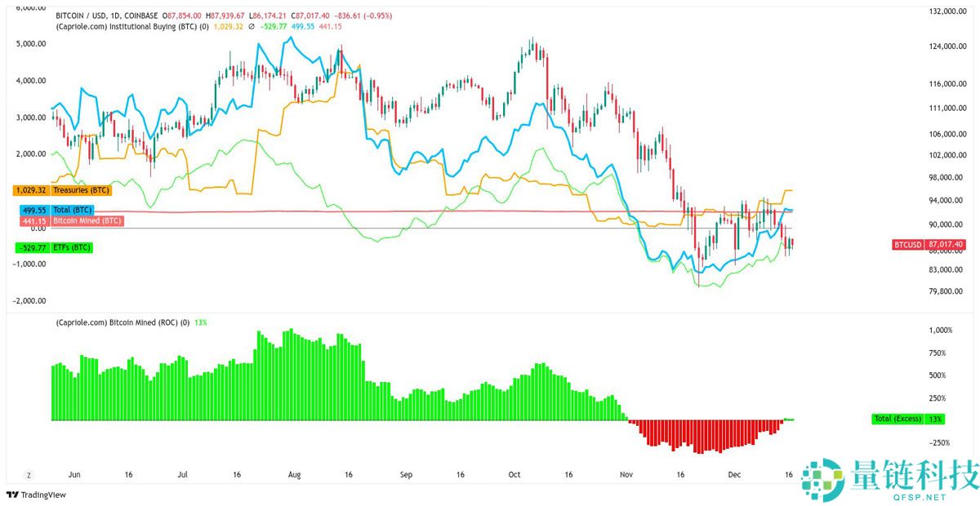The height and width of the screenshot is (506, 980).
Task: Click the TradingView logo
Action: tap(36, 495)
